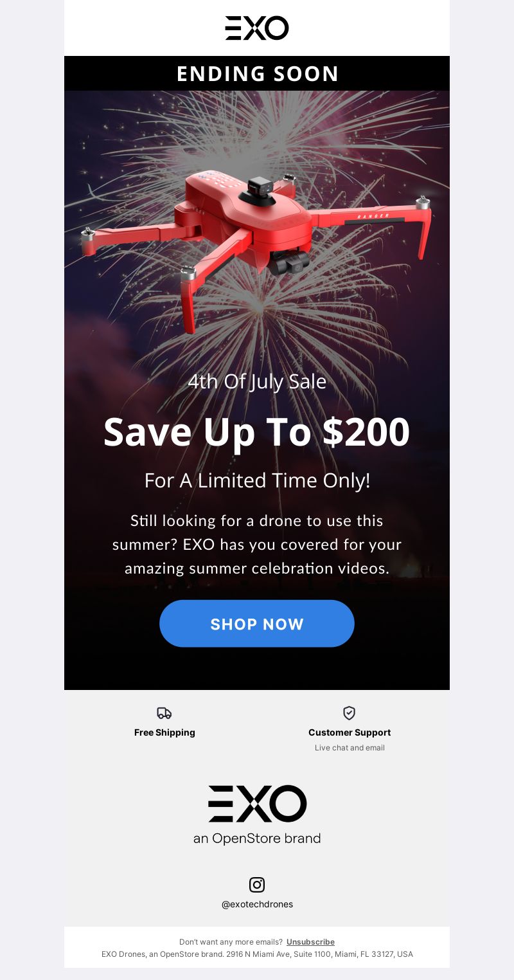Click the Free Shipping truck icon
Viewport: 514px width, 980px height.
tap(164, 712)
